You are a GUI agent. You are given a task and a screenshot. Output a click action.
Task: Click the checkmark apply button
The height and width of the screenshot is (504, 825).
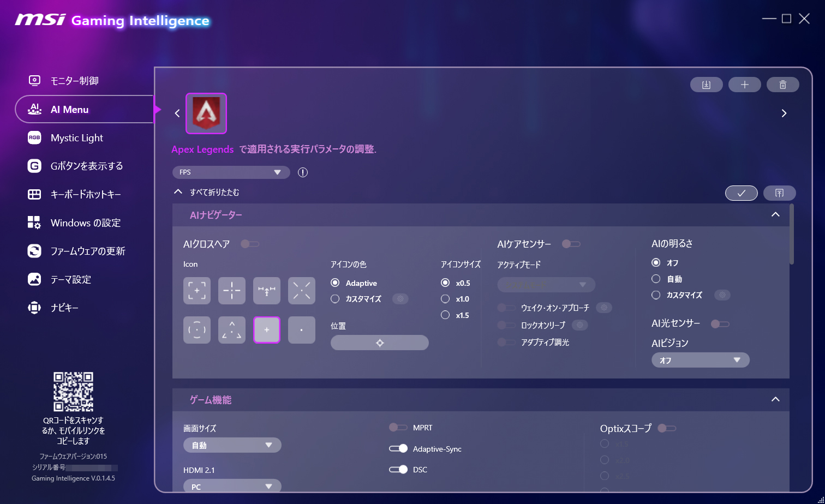tap(741, 193)
